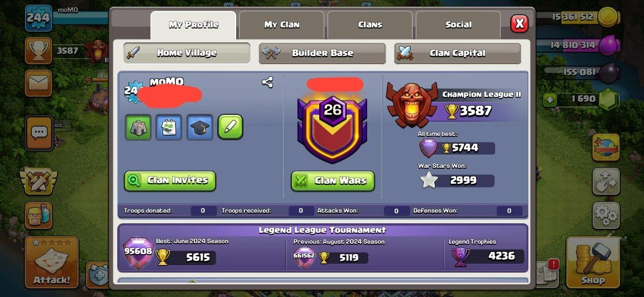Viewport: 644px width, 297px height.
Task: Select the Builder Base profile view
Action: click(323, 53)
